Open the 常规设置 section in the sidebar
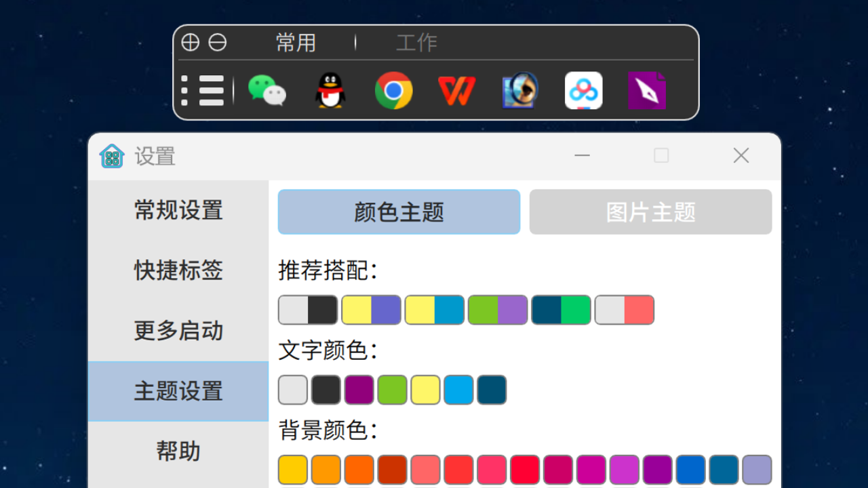 (178, 211)
